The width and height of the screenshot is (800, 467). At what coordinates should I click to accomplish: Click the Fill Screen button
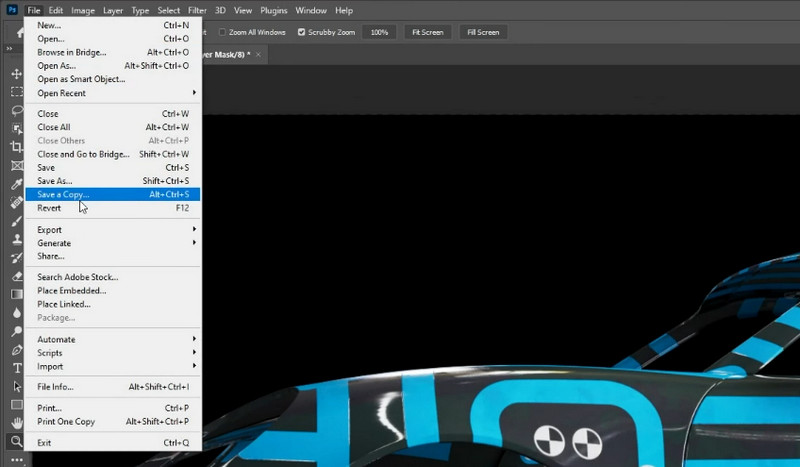[483, 32]
